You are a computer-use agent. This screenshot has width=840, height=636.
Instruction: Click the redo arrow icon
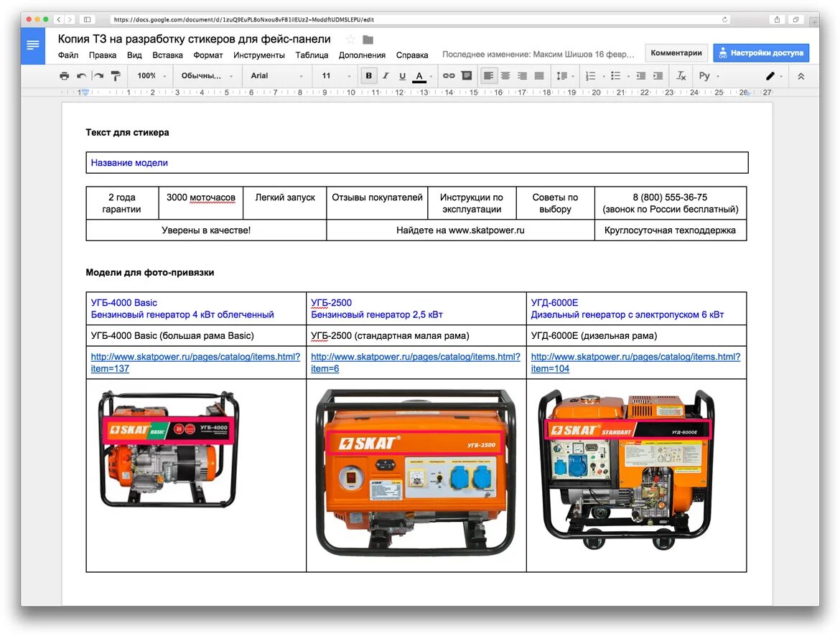point(98,76)
